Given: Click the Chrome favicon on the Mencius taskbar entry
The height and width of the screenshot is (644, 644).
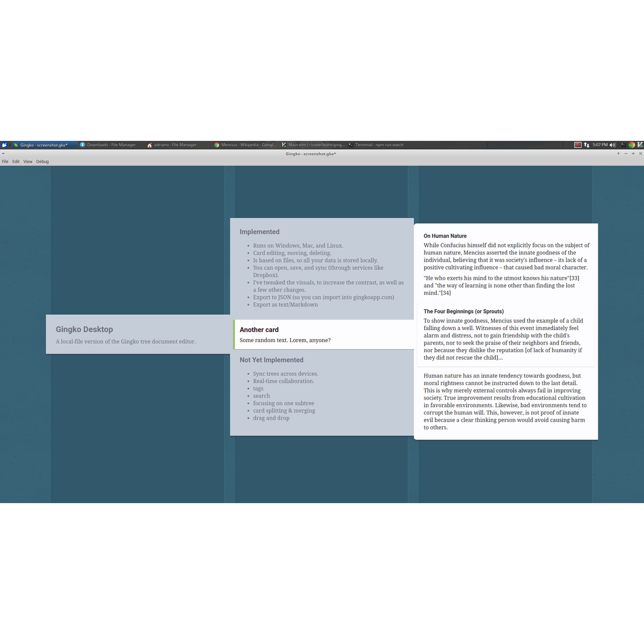Looking at the screenshot, I should click(216, 145).
